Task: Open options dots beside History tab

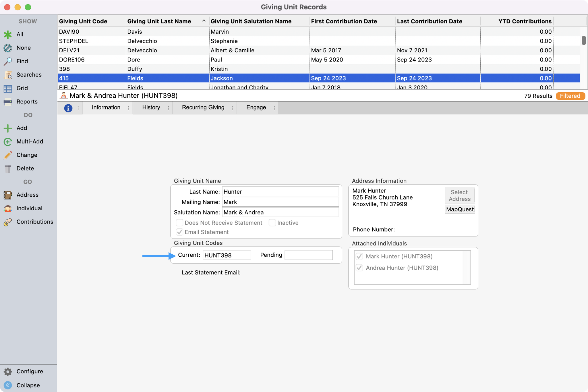Action: (x=168, y=108)
